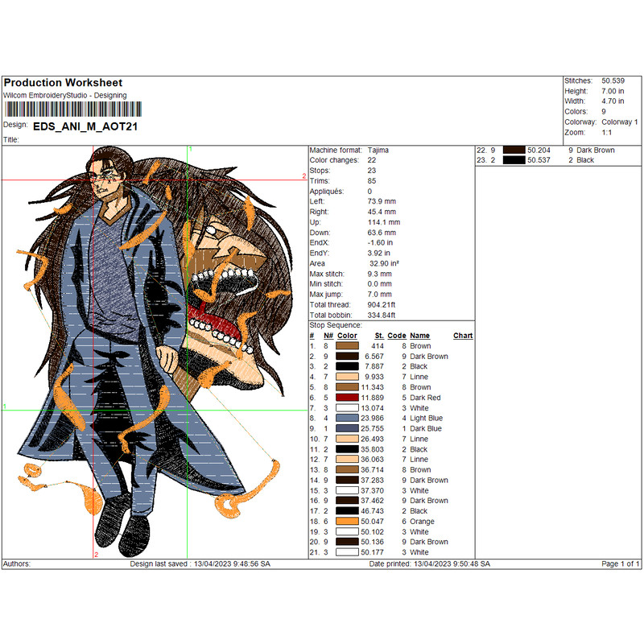Select the Dark Brown swatch in stop 22
The height and width of the screenshot is (644, 644).
514,150
